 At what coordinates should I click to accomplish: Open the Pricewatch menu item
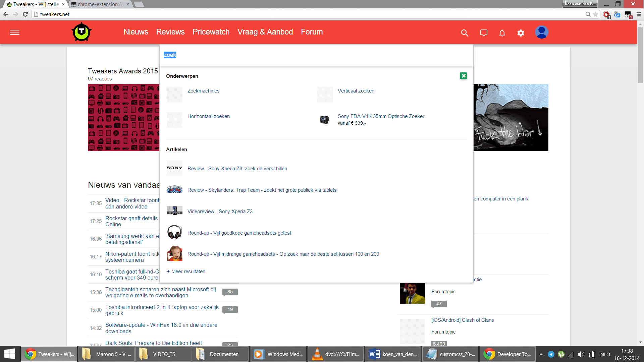pyautogui.click(x=211, y=32)
